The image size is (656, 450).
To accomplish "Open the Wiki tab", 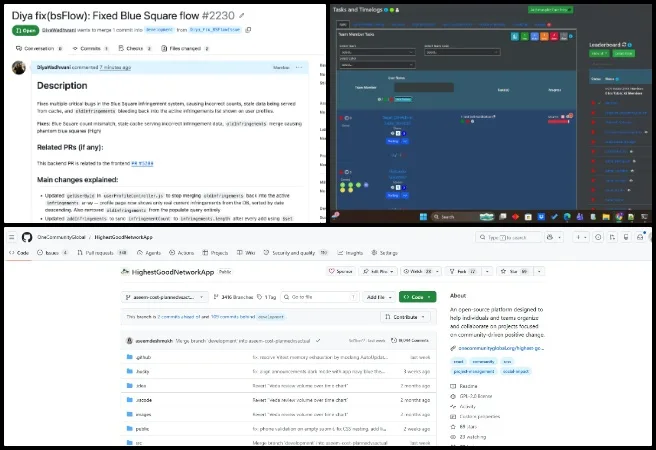I will [x=246, y=253].
